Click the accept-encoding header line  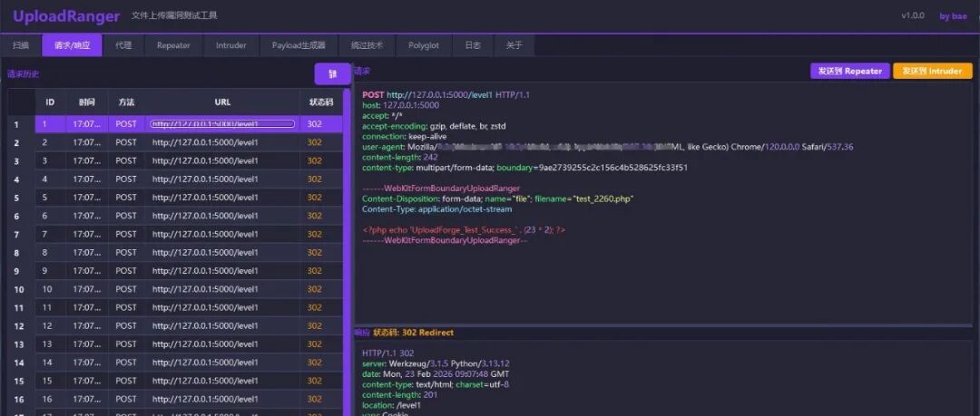(x=434, y=126)
